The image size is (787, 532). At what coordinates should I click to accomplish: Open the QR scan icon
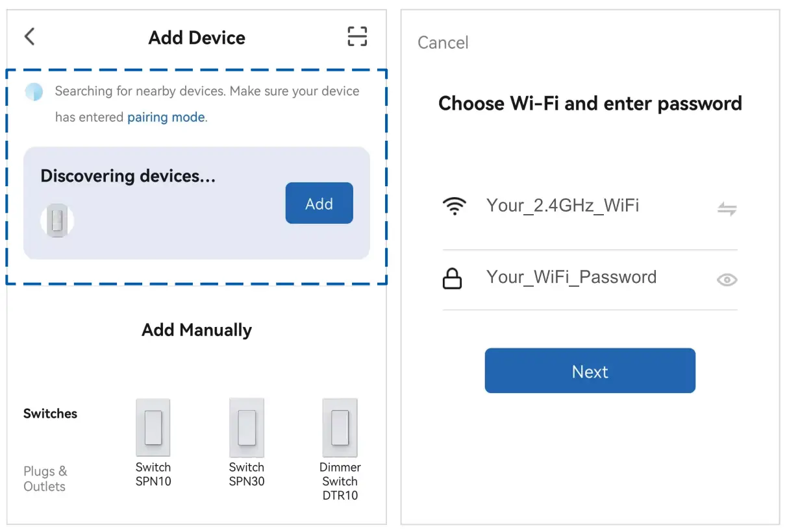pyautogui.click(x=357, y=37)
